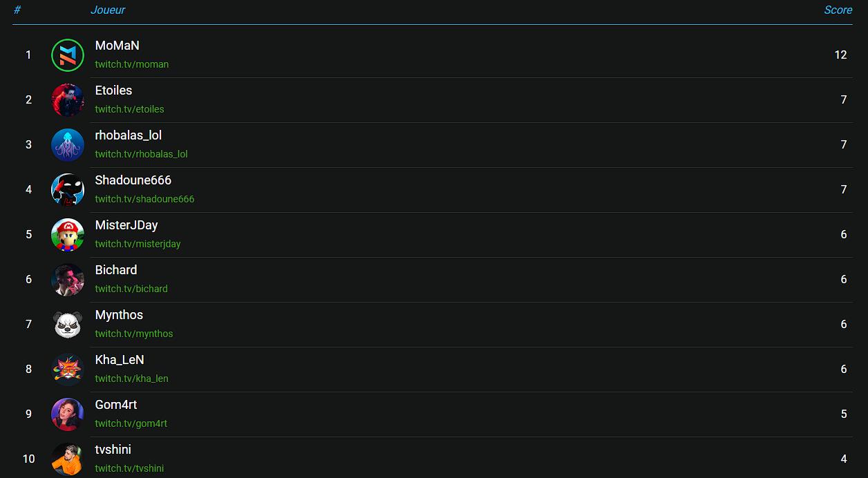Follow the twitch.tv/shadoune666 link
868x478 pixels.
pos(145,199)
